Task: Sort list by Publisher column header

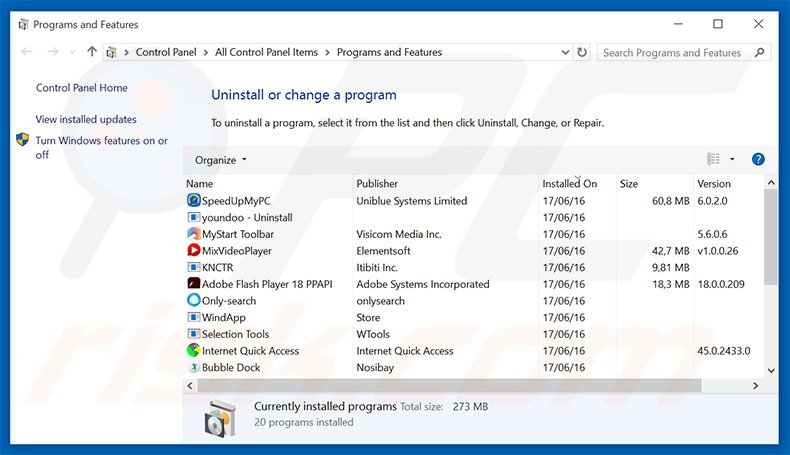Action: pos(377,184)
